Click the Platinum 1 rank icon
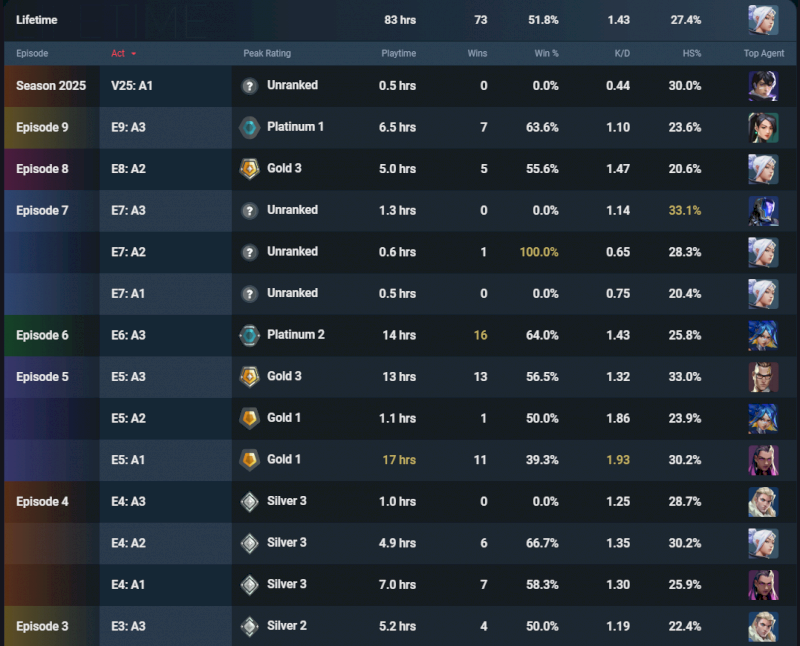800x646 pixels. (249, 127)
